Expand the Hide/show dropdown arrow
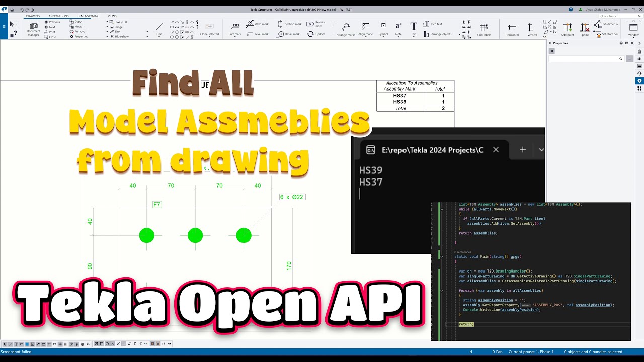644x362 pixels. pos(147,36)
